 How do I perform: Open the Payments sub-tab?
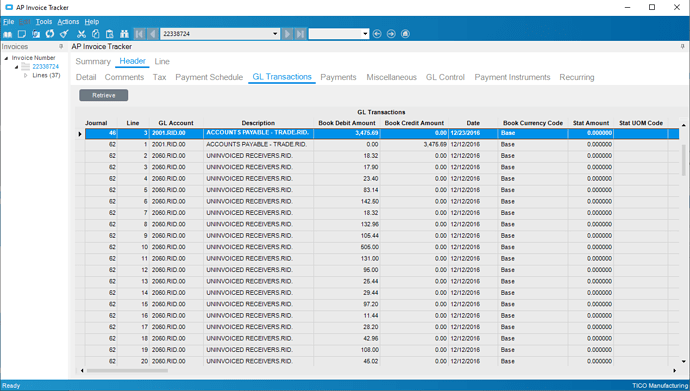pyautogui.click(x=338, y=77)
